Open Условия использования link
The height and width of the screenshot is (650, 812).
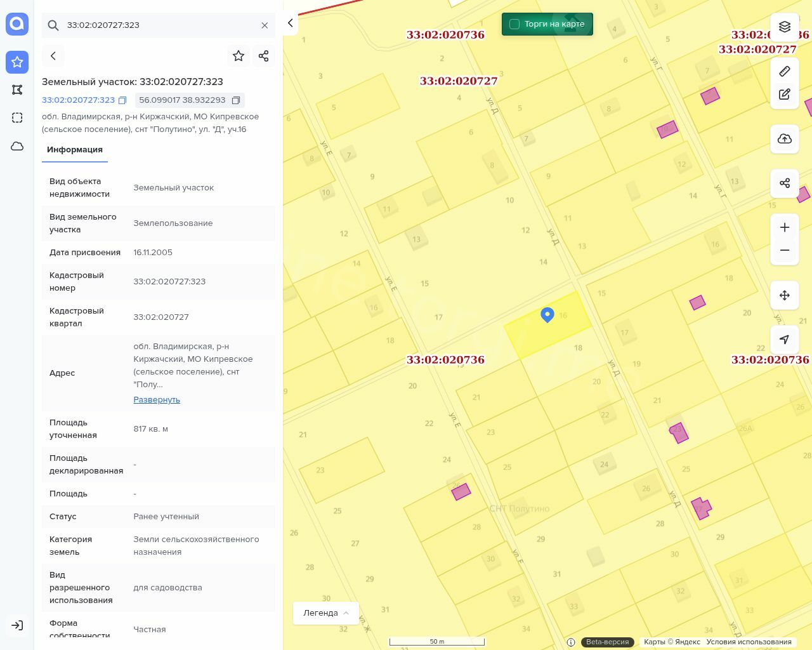(749, 642)
